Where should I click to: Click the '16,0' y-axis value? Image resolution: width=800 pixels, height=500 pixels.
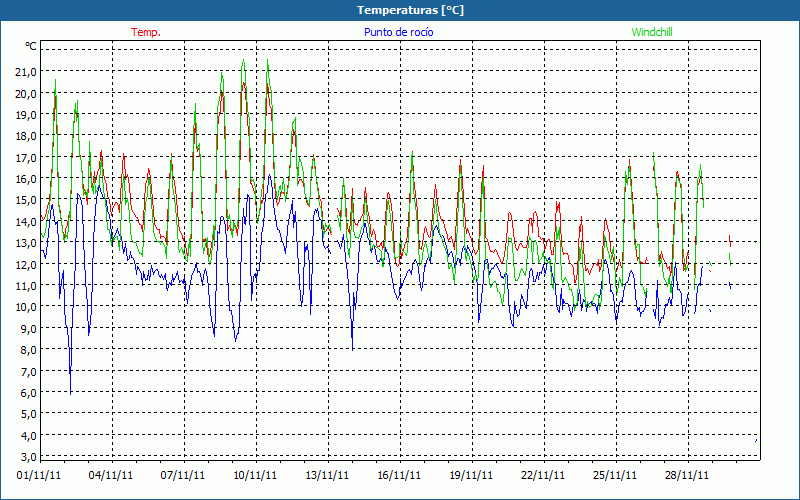27,179
